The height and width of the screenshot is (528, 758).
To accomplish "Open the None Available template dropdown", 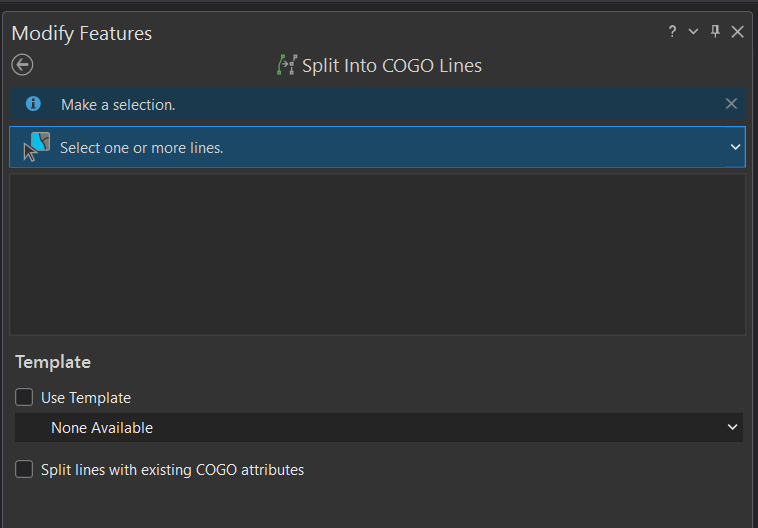I will 379,427.
